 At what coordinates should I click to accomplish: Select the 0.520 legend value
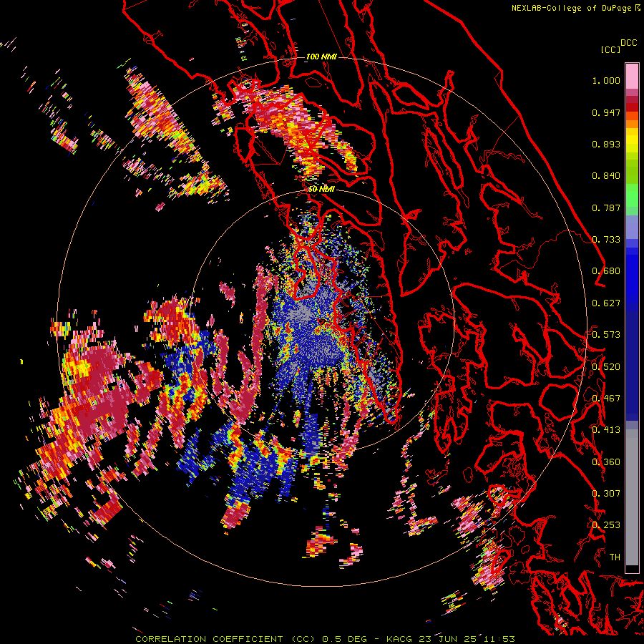tap(606, 367)
